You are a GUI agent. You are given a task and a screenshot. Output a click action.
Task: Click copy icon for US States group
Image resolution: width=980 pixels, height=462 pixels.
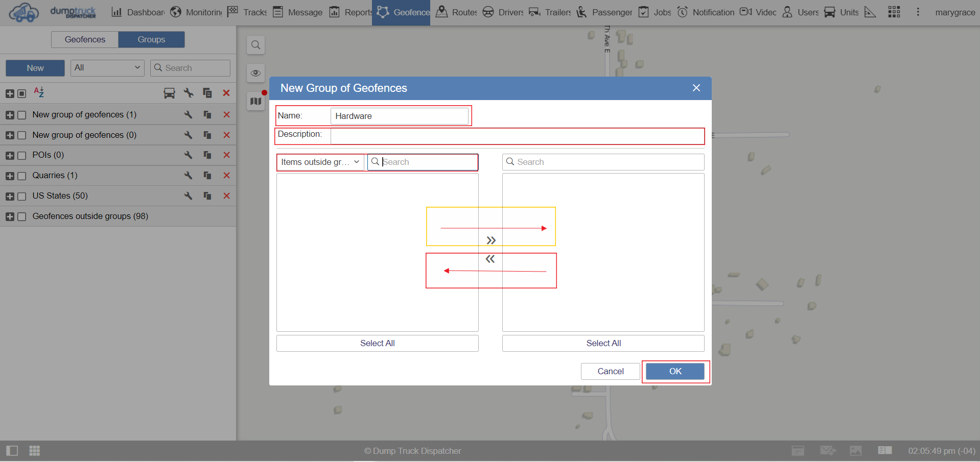click(x=207, y=196)
